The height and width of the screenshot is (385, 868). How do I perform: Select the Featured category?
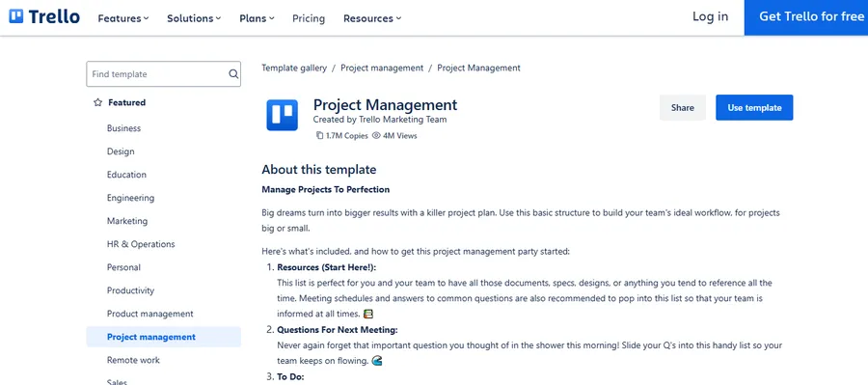coord(126,102)
